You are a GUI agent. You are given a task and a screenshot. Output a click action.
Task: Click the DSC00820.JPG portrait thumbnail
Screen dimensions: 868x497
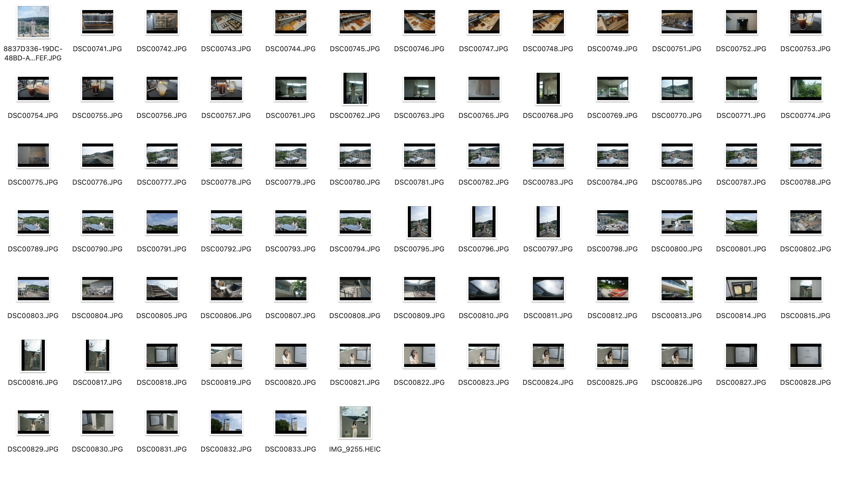pyautogui.click(x=291, y=355)
